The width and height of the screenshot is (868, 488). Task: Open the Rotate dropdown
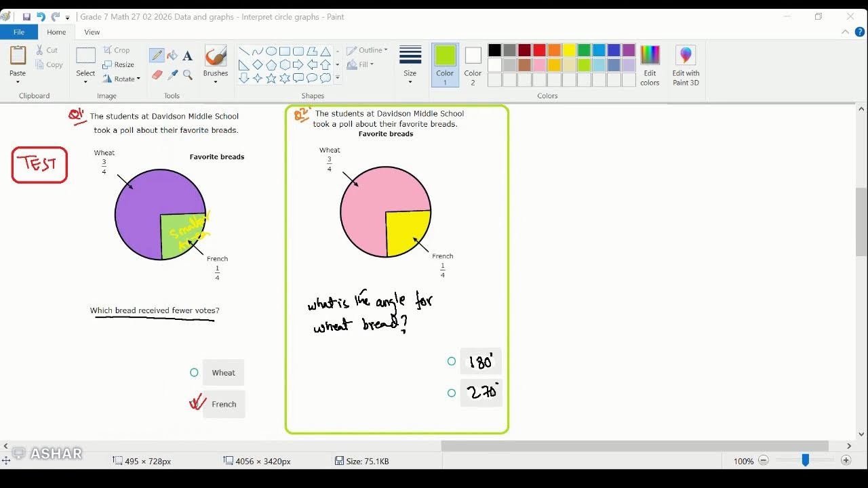(121, 79)
